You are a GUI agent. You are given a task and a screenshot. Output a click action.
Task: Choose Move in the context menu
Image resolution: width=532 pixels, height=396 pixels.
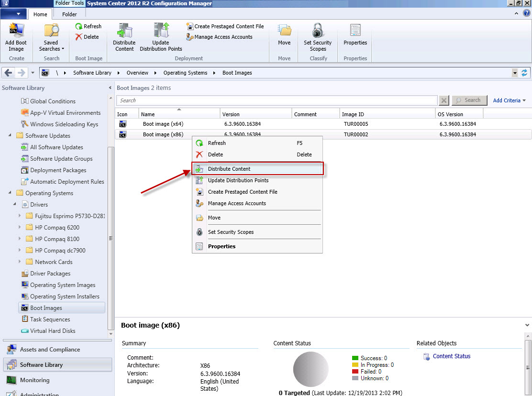coord(257,218)
